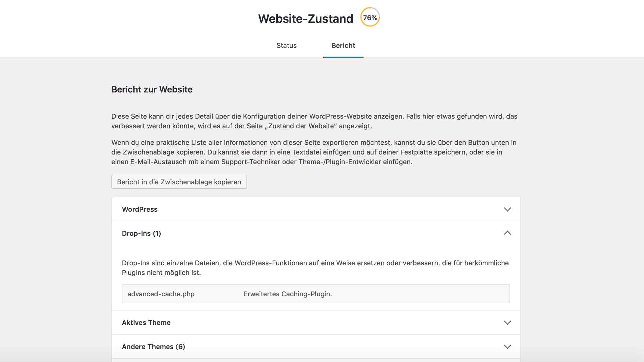Viewport: 644px width, 362px height.
Task: Click the 'Erweitertes Caching-Plugin.' description text
Action: click(x=288, y=294)
